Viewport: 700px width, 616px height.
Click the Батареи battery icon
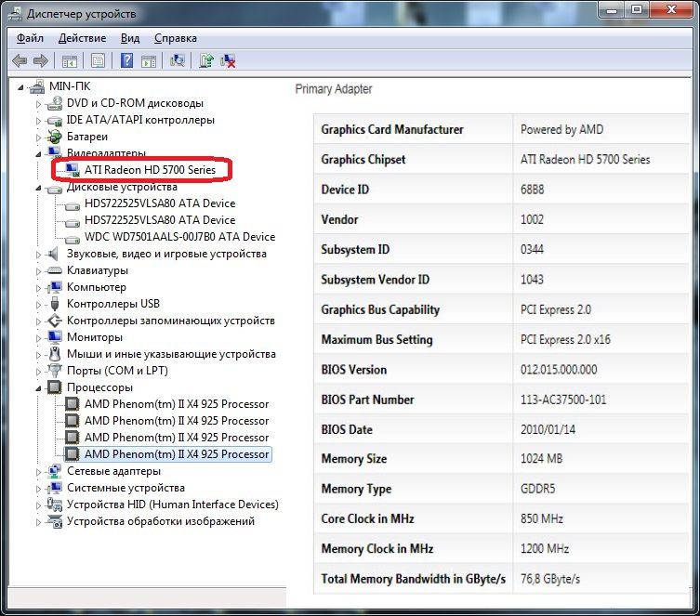[x=55, y=137]
